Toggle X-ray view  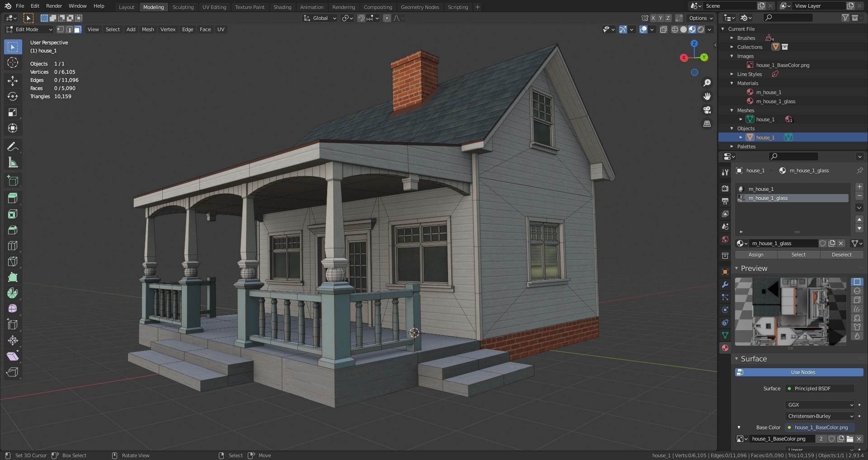pos(663,29)
